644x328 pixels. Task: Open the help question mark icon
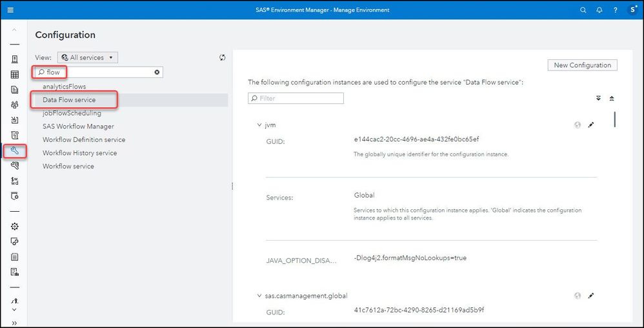[x=616, y=10]
